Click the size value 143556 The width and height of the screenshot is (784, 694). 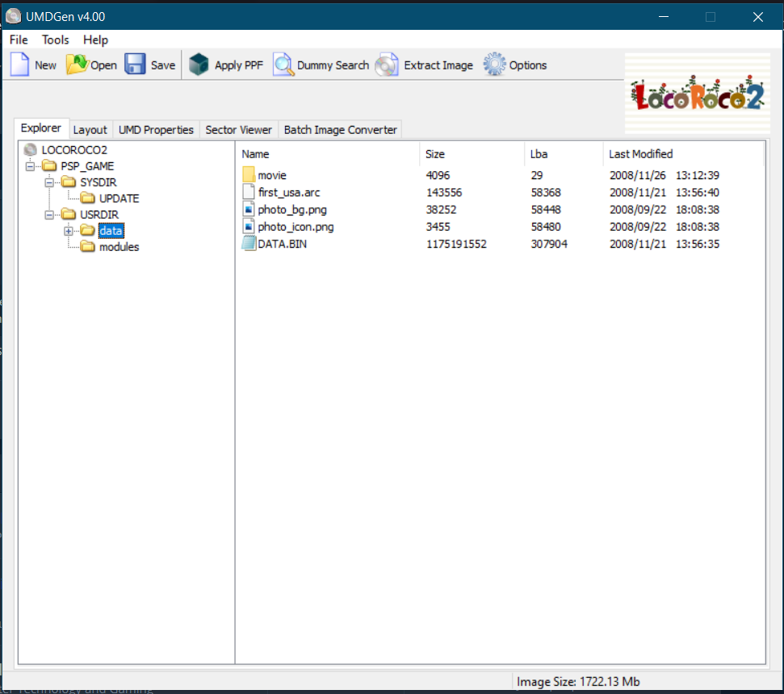[x=444, y=192]
